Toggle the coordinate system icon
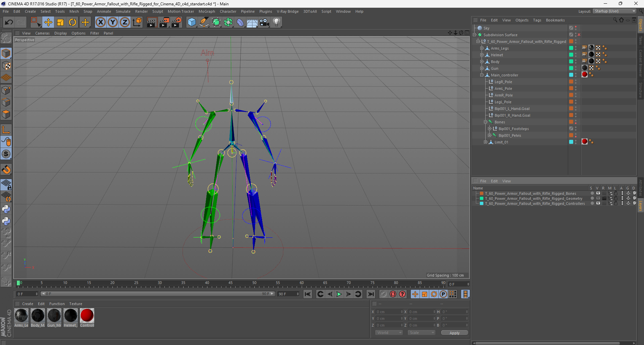 pyautogui.click(x=137, y=22)
